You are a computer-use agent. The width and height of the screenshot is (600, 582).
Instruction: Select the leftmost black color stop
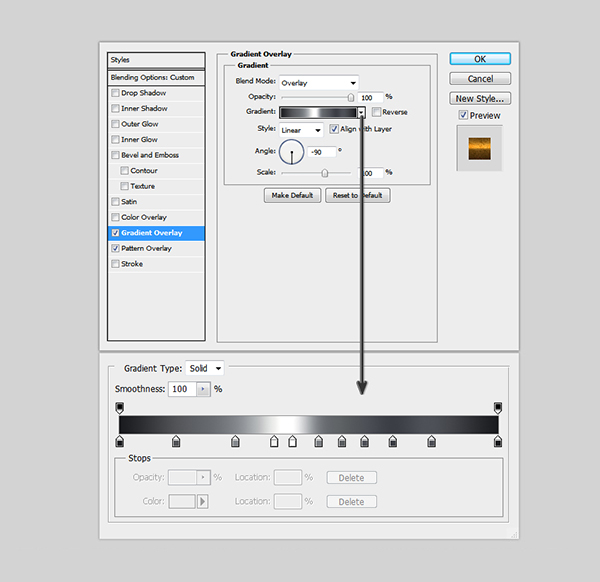[120, 441]
